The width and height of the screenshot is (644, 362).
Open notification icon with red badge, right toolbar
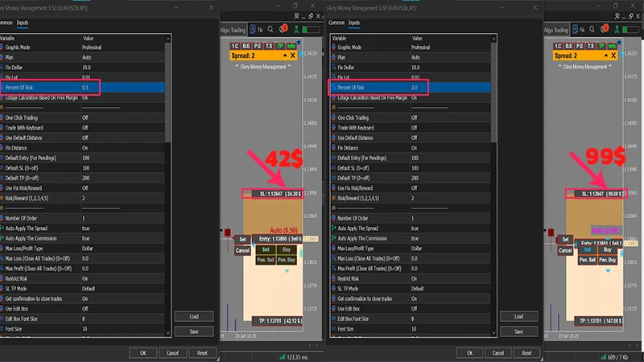[x=605, y=29]
